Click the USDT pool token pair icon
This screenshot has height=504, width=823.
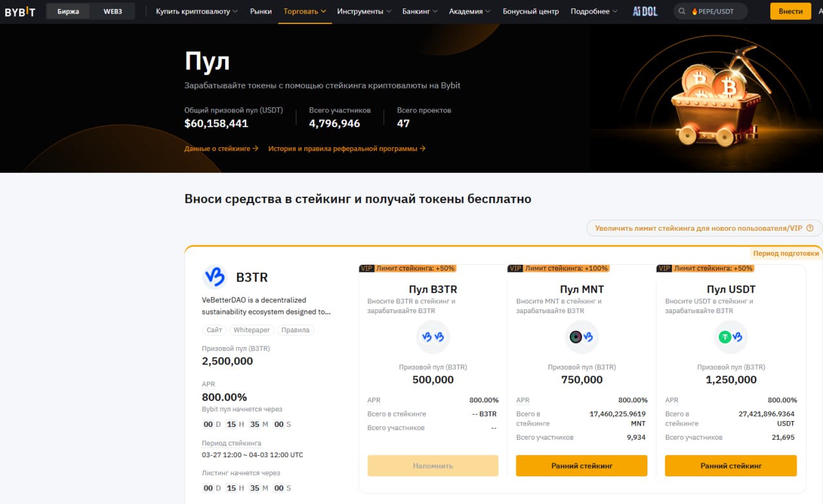(731, 337)
